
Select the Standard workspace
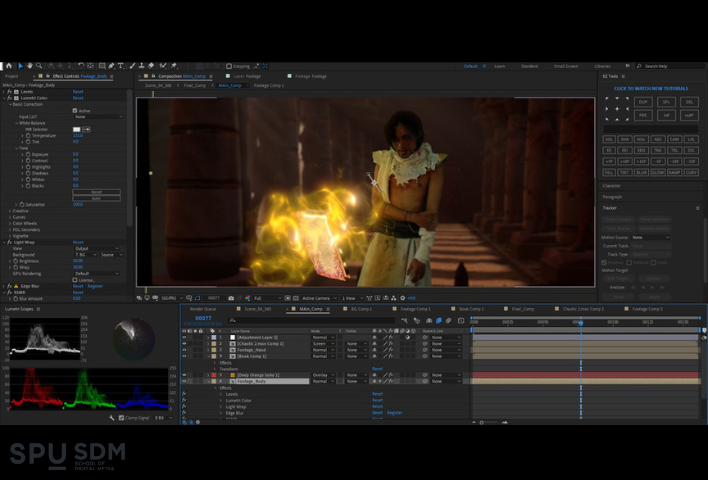[x=529, y=66]
